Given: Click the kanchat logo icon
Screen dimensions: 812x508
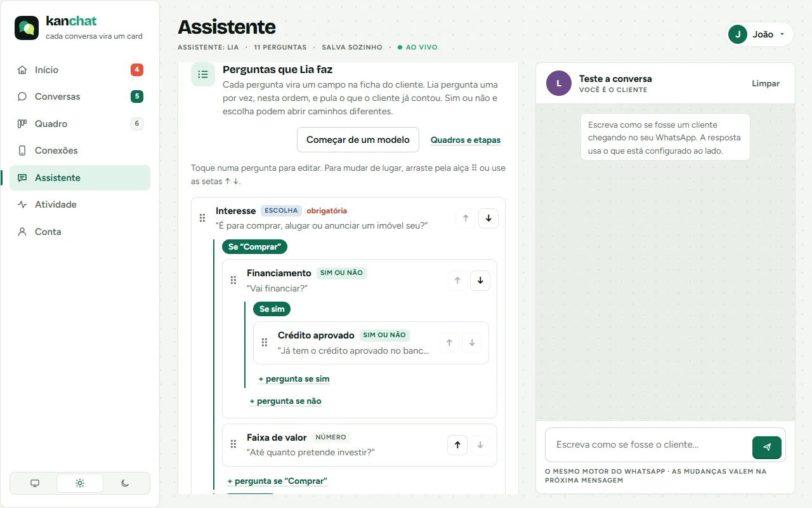Looking at the screenshot, I should [x=27, y=28].
